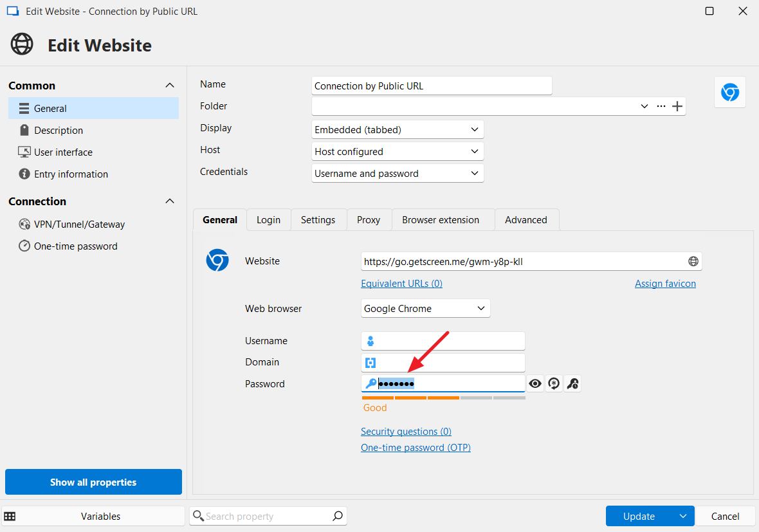Click the Variables grid icon
Screen dimensions: 759x532
tap(10, 516)
